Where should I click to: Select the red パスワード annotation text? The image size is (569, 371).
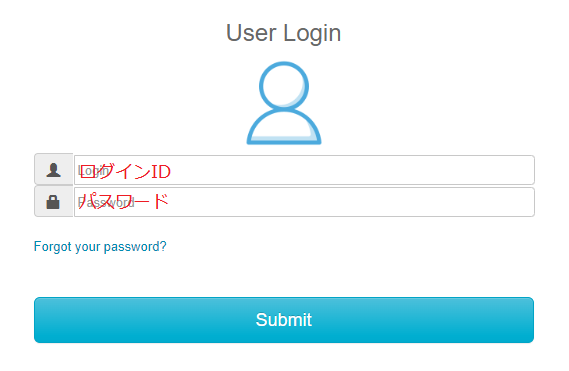(123, 201)
